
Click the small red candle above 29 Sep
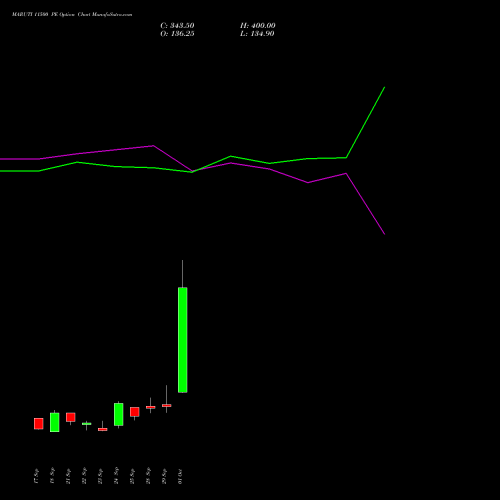click(167, 405)
